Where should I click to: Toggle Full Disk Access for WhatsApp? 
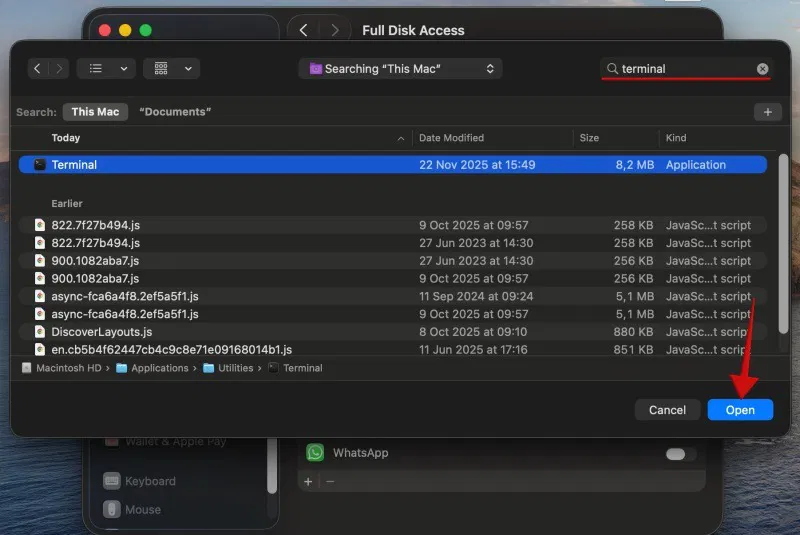[x=681, y=454]
